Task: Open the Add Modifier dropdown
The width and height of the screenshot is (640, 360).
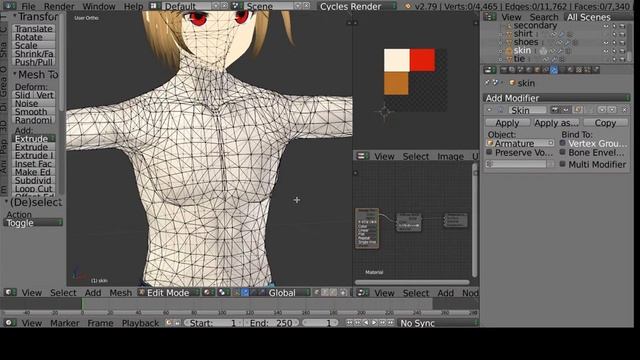Action: (556, 98)
